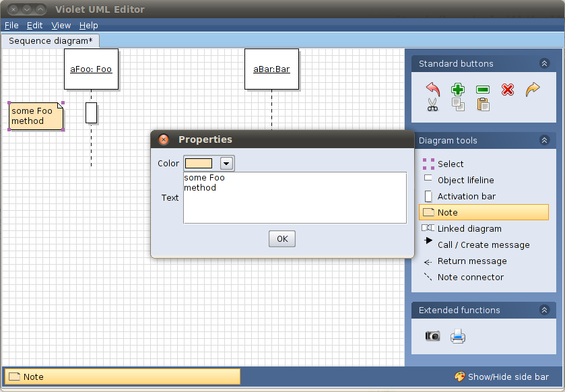Click the Color swatch in Properties
This screenshot has height=392, width=565.
click(199, 164)
